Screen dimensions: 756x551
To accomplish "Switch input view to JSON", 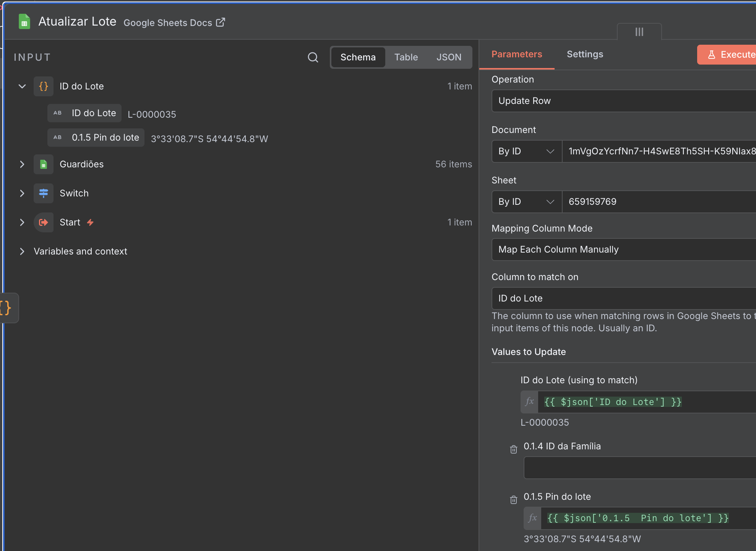I will pyautogui.click(x=449, y=57).
